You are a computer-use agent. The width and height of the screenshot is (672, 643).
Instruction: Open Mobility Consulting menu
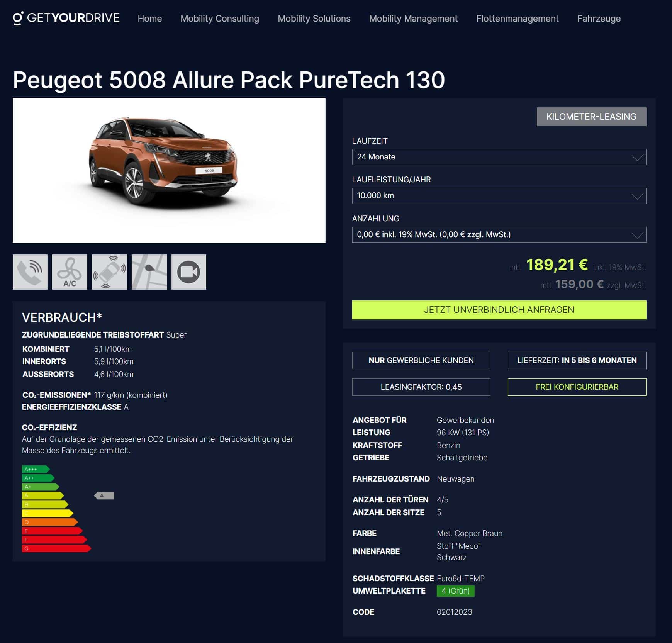coord(220,19)
